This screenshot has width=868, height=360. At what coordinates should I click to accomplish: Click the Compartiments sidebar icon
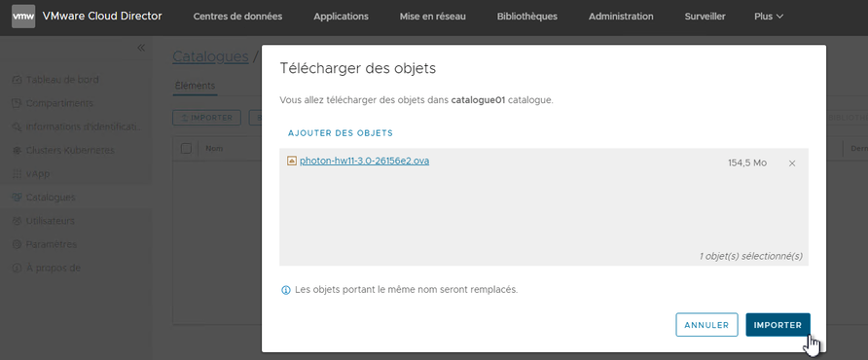(17, 103)
